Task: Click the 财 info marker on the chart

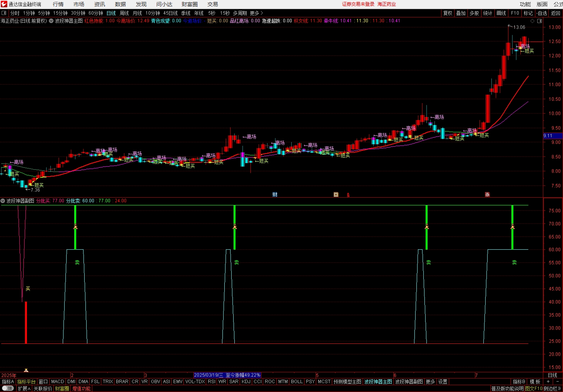Action: click(275, 195)
